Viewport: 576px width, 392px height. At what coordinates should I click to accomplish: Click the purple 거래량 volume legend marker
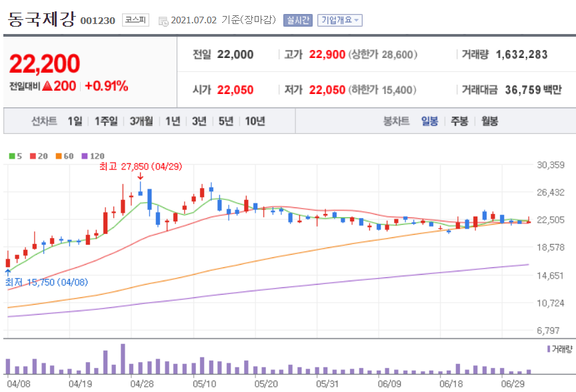[549, 349]
